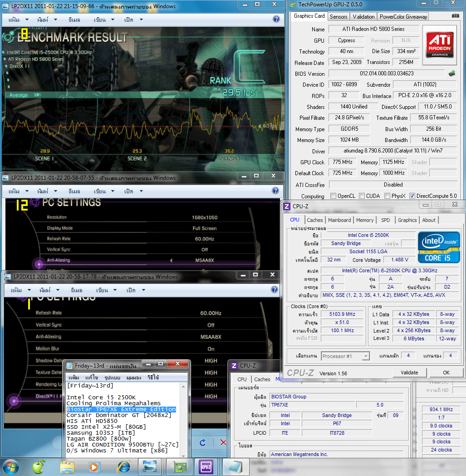Click the Core Voltage 1.488 V value
Viewport: 466px width, 476px height.
click(x=399, y=260)
